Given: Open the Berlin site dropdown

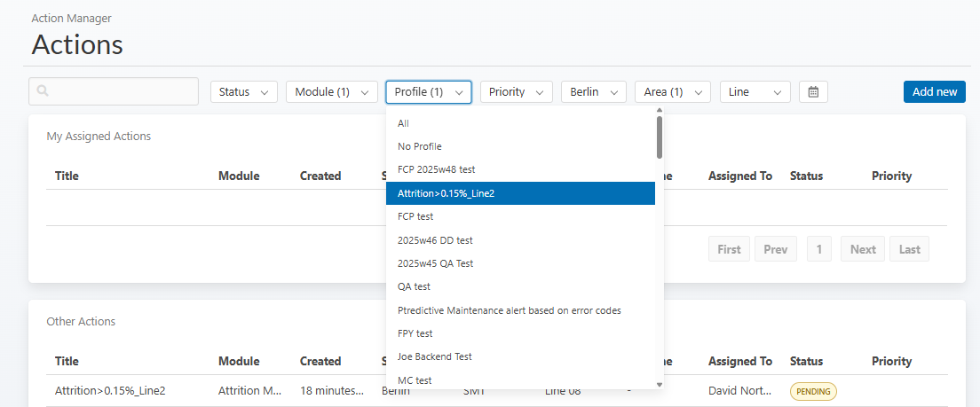Looking at the screenshot, I should (x=593, y=92).
